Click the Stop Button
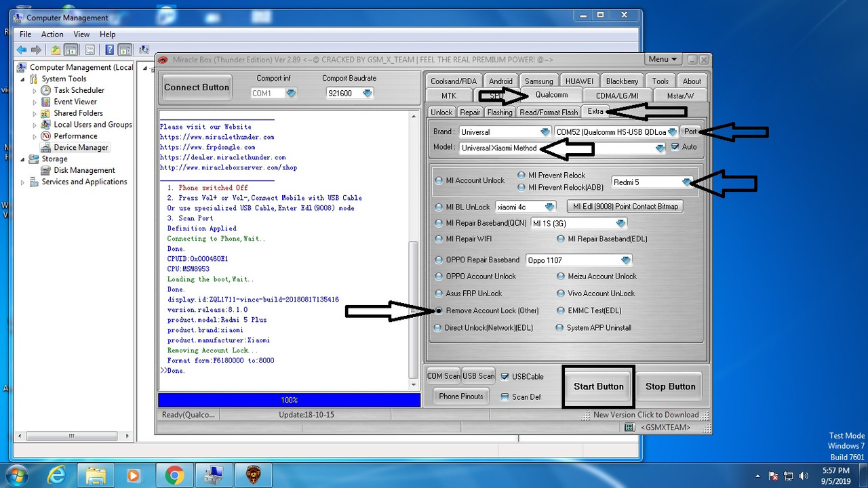 pyautogui.click(x=671, y=387)
